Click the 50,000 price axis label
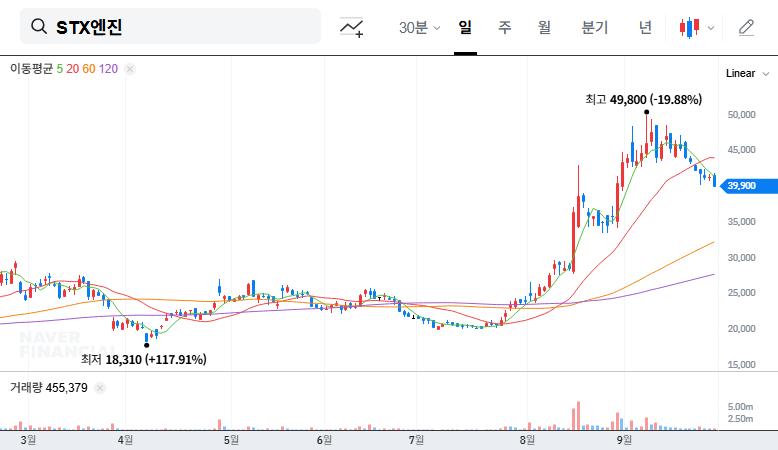 click(741, 115)
